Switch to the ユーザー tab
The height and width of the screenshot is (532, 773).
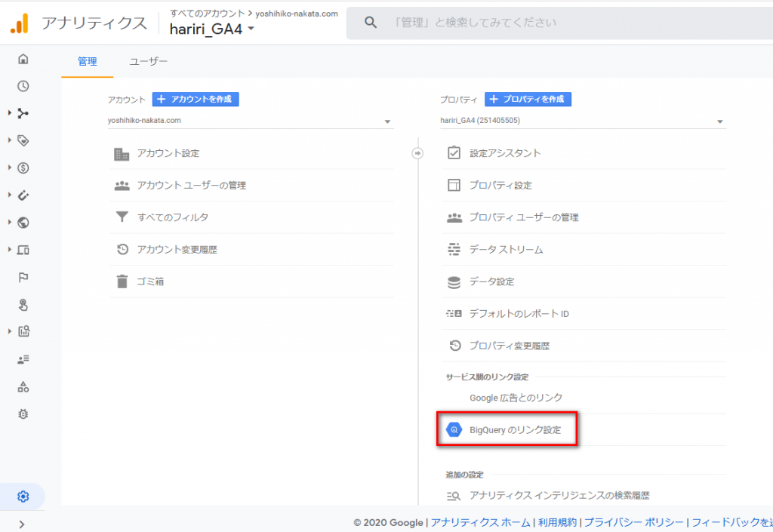pyautogui.click(x=148, y=62)
